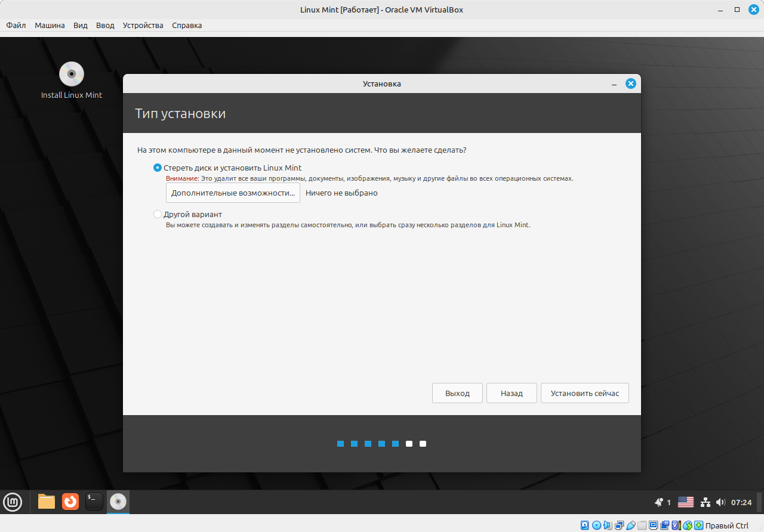Click the VirtualBox shared folders indicator
The image size is (764, 532).
pos(642,525)
